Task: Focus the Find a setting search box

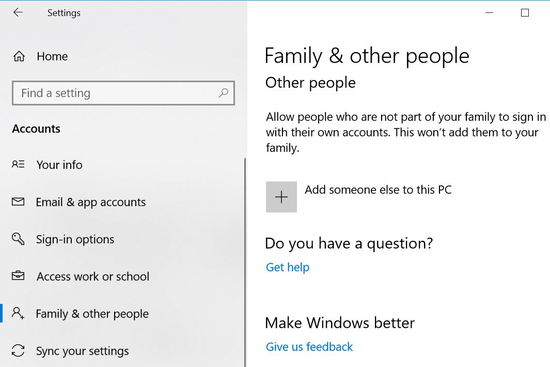Action: (123, 93)
